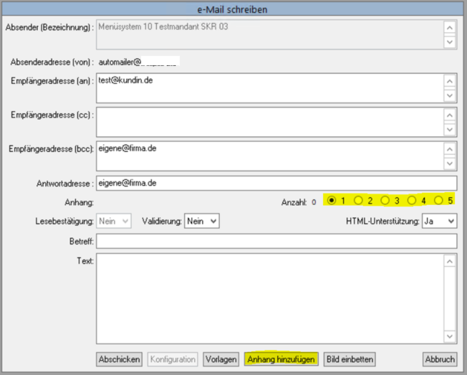Click scroll-down arrow in Empfängeradresse (bcc) field

click(450, 163)
